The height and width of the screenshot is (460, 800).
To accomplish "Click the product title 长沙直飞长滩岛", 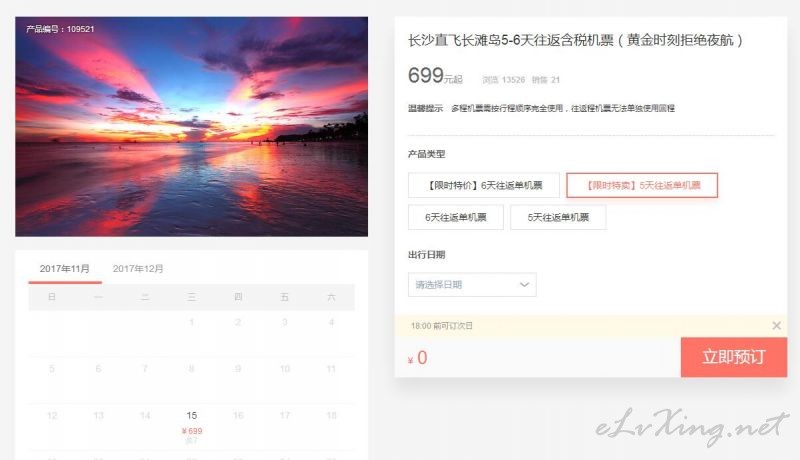I will [575, 40].
